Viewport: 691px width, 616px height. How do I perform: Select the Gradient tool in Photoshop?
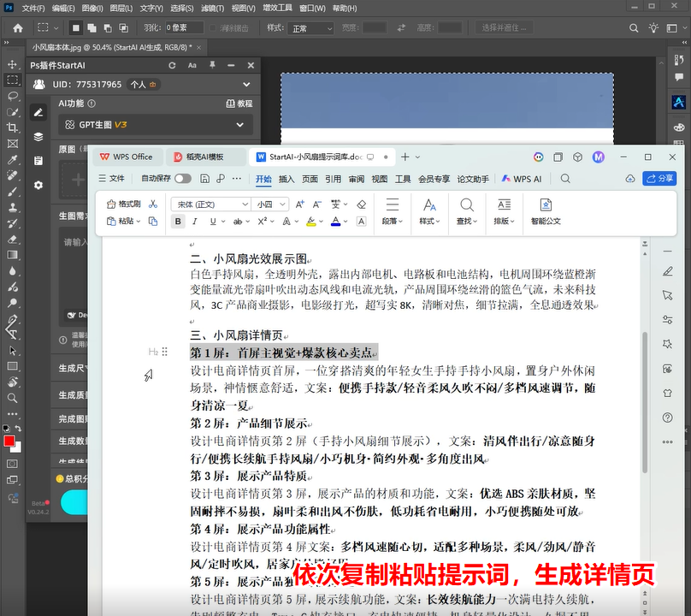point(12,255)
